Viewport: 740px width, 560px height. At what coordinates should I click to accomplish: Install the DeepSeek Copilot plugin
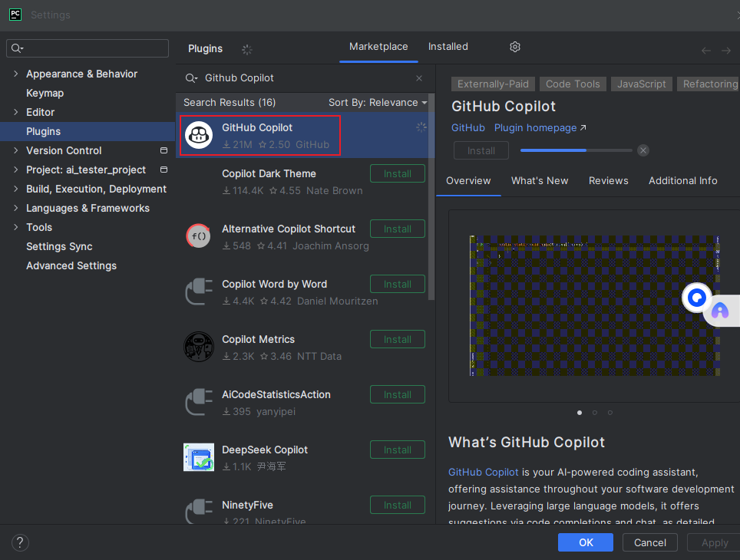point(398,450)
